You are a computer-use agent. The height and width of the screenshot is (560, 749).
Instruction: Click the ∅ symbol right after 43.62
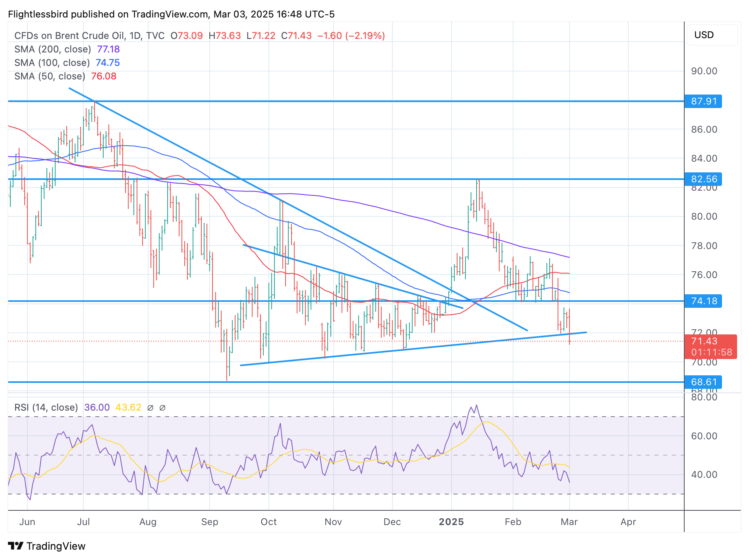point(150,407)
